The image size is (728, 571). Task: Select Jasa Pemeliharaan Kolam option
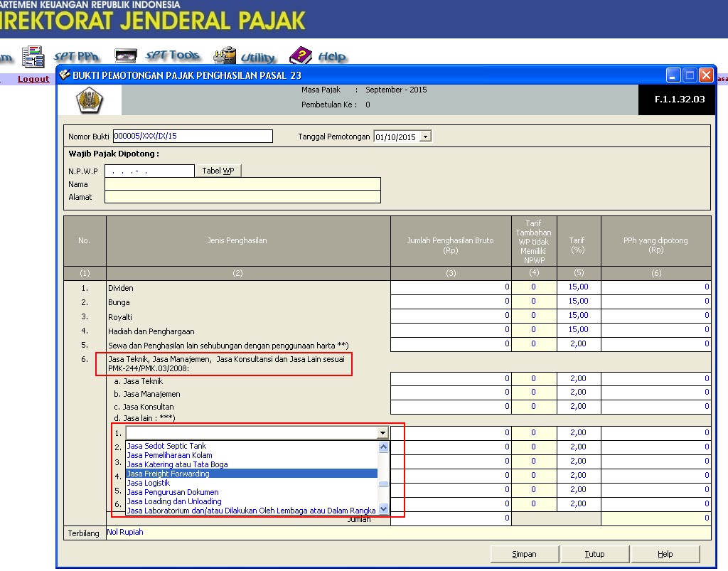point(252,455)
